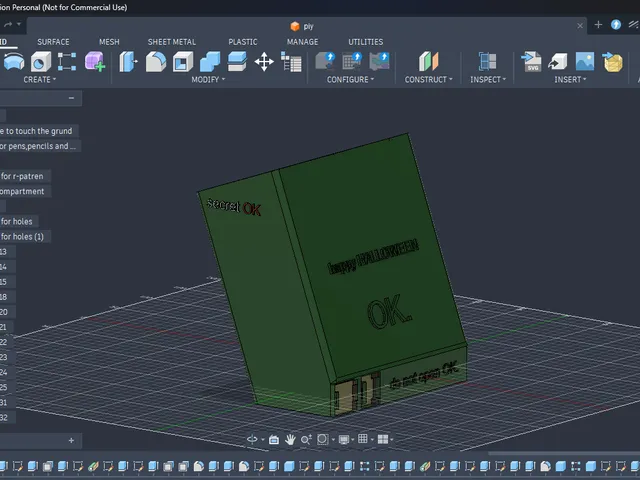Expand the CONFIGURE dropdown menu

pos(350,80)
